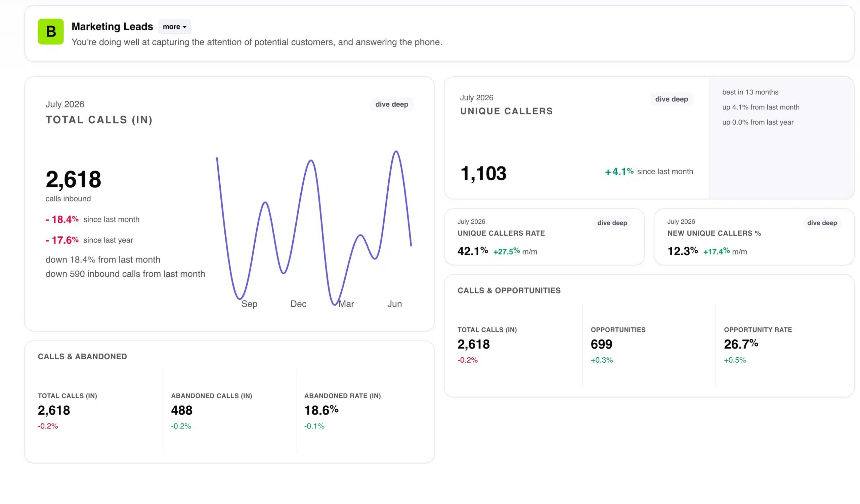860x504 pixels.
Task: Click 'down 18.4% from last month' text
Action: 103,260
